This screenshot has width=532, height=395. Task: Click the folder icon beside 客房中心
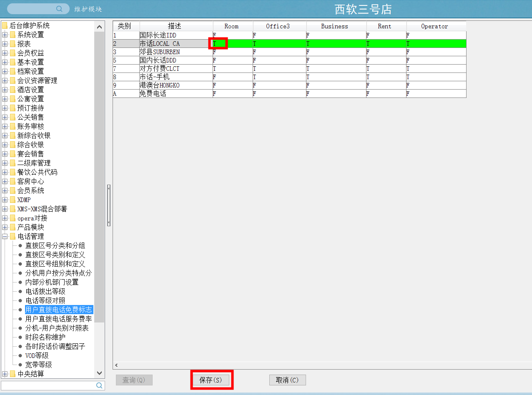coord(13,182)
